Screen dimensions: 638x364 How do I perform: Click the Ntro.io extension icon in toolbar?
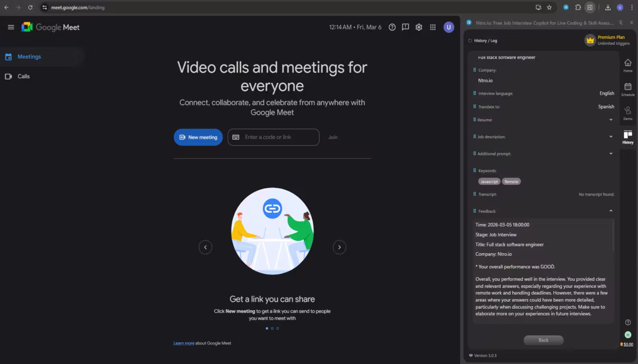pos(566,7)
